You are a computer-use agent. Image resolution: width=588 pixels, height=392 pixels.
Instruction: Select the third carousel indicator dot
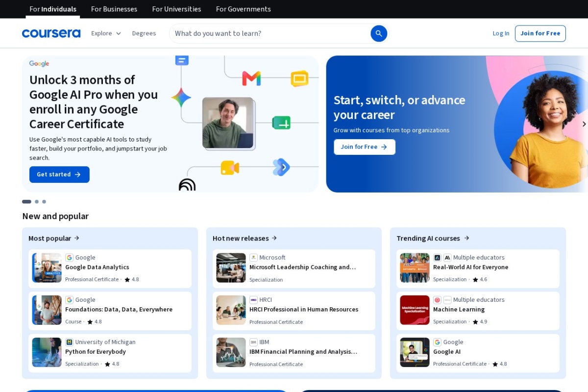pyautogui.click(x=44, y=202)
